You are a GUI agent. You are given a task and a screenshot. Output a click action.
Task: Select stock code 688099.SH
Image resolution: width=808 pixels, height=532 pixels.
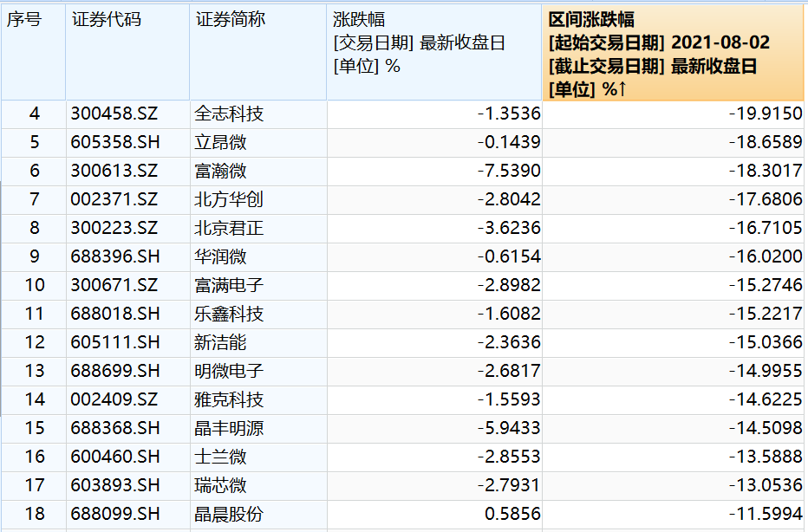pos(115,514)
